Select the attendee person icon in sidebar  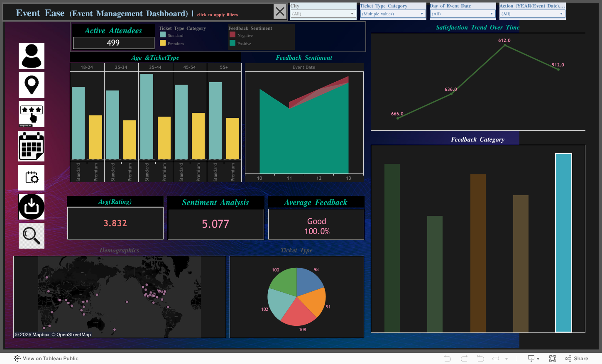(x=31, y=56)
